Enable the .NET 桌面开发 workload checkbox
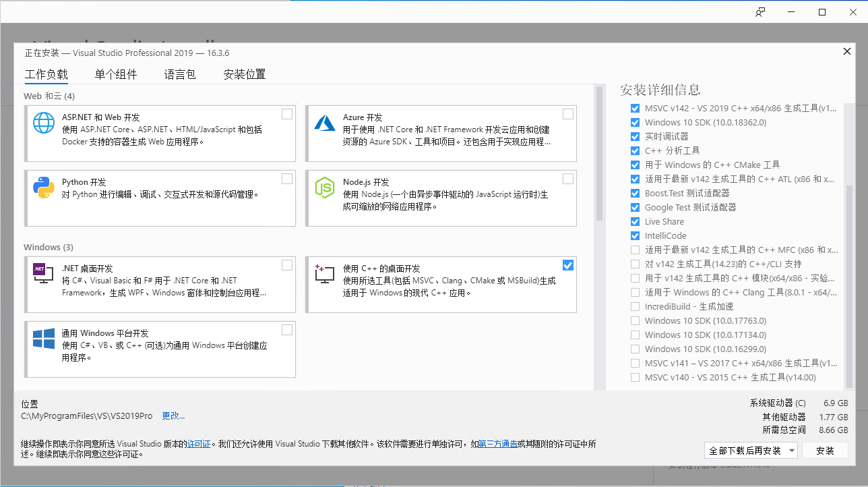 (x=287, y=265)
